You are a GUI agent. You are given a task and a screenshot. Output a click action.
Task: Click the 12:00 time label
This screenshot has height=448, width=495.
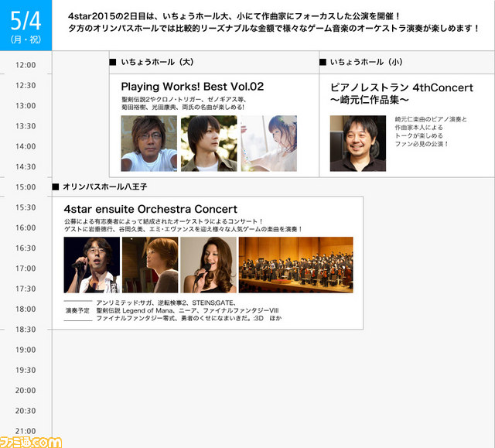click(26, 65)
